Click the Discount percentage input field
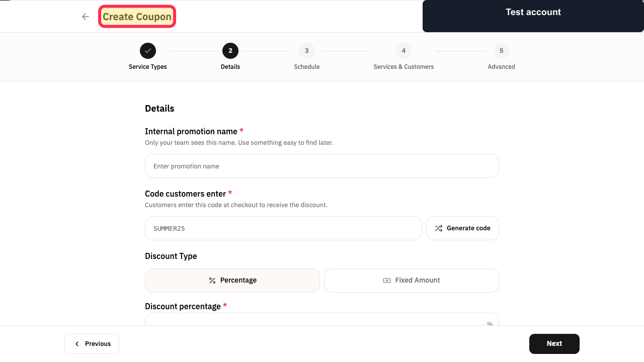This screenshot has height=362, width=644. click(x=322, y=319)
